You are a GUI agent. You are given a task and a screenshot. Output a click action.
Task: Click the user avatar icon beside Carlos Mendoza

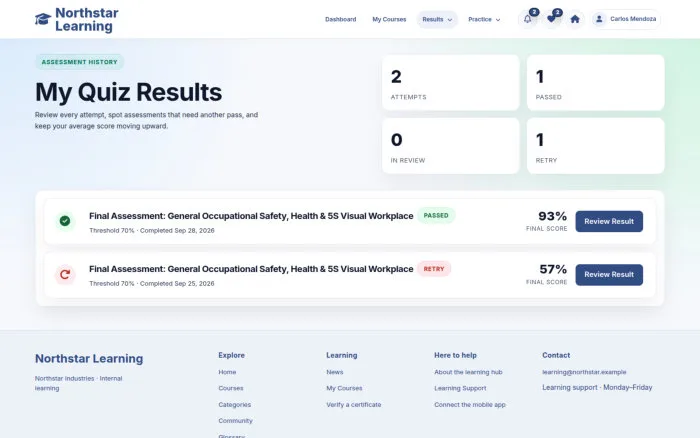pos(599,19)
